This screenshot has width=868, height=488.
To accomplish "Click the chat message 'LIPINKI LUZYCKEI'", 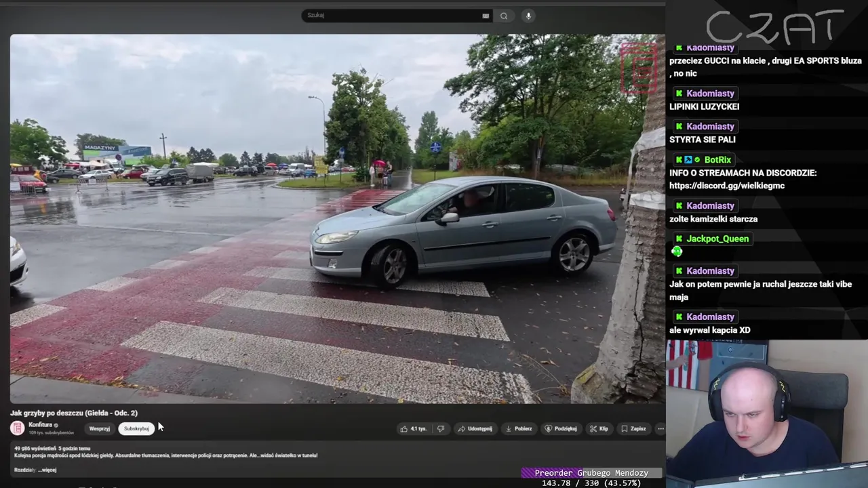I will (x=704, y=106).
